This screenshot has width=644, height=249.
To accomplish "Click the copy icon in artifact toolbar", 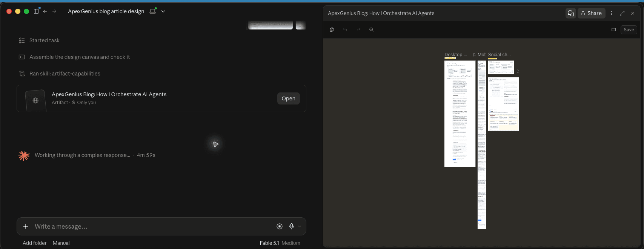I will pos(332,29).
